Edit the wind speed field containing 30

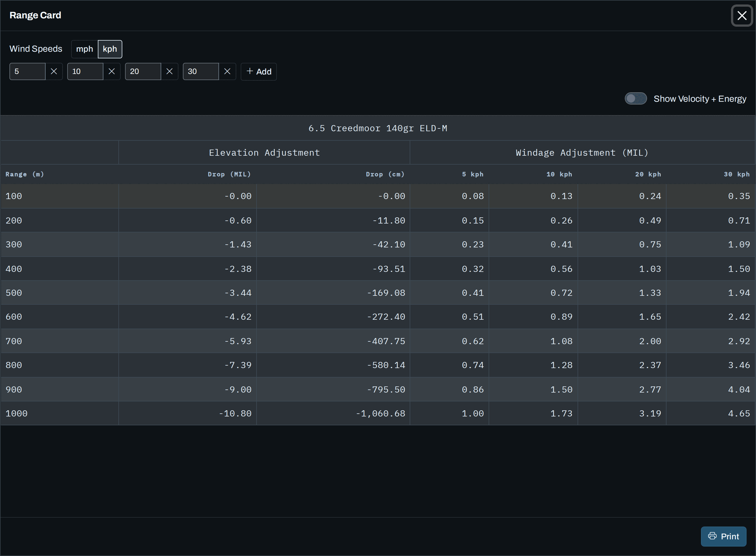pyautogui.click(x=201, y=71)
